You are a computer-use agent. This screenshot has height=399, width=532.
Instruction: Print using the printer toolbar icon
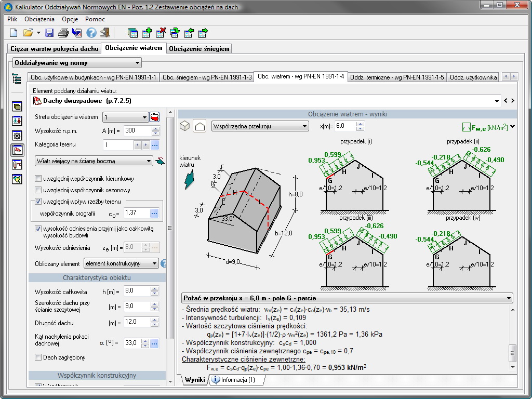click(x=63, y=33)
